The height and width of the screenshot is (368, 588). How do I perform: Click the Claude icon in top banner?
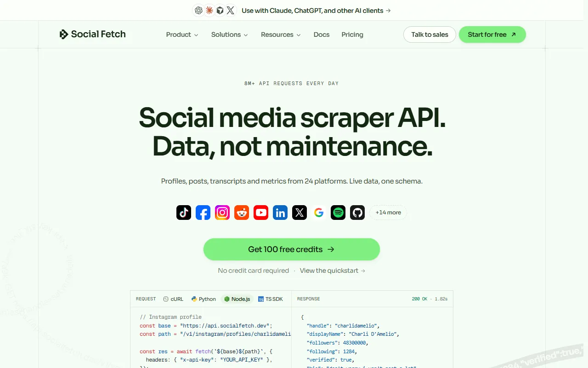[x=209, y=10]
